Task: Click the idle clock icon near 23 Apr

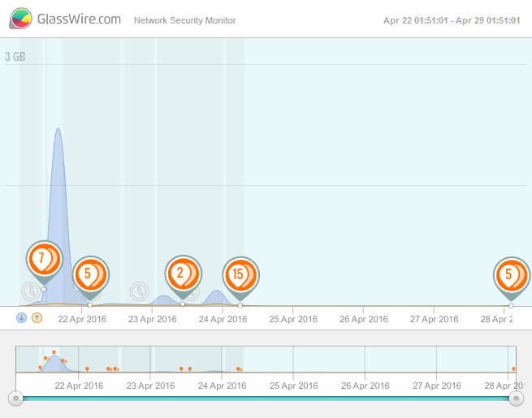Action: pos(140,291)
